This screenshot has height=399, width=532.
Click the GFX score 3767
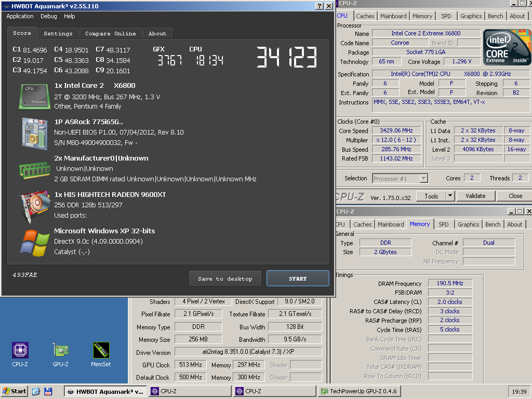pos(170,61)
